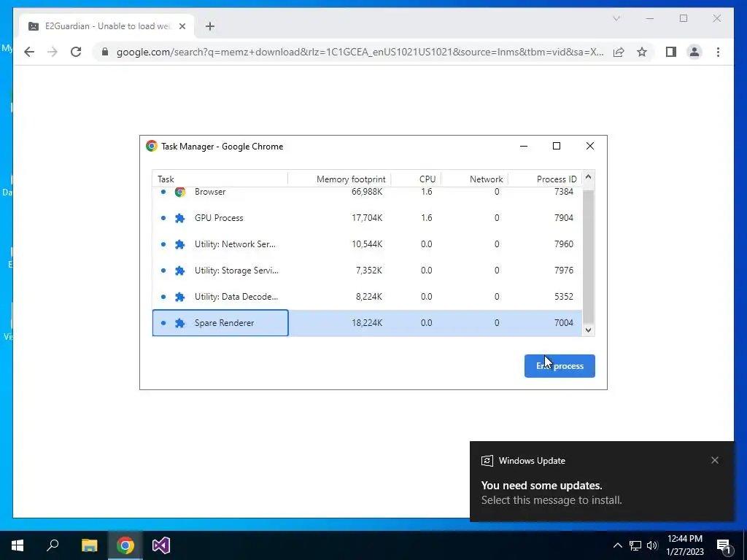Share this page icon in address bar
The image size is (747, 560).
tap(619, 52)
